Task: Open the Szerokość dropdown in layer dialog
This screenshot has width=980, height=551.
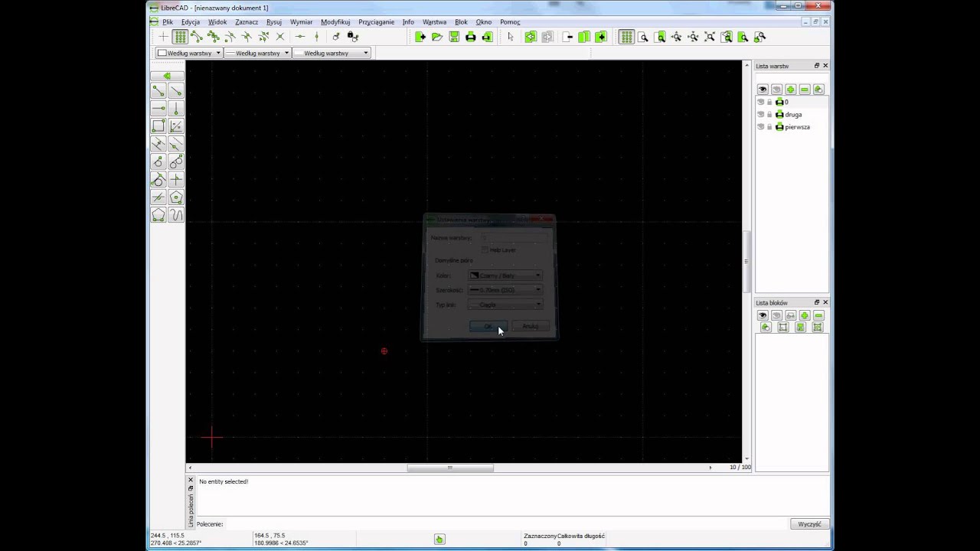Action: click(505, 290)
